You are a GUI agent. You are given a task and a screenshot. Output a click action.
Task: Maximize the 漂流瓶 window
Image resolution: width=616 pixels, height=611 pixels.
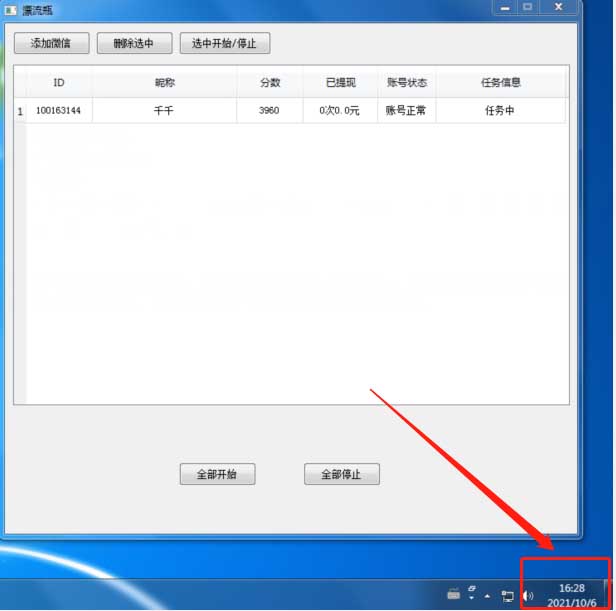coord(528,7)
